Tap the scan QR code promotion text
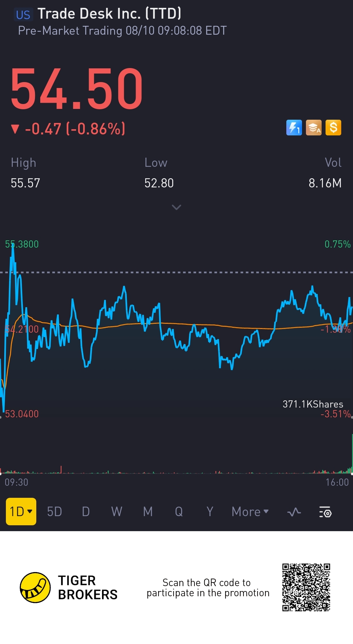This screenshot has height=644, width=353. point(208,588)
